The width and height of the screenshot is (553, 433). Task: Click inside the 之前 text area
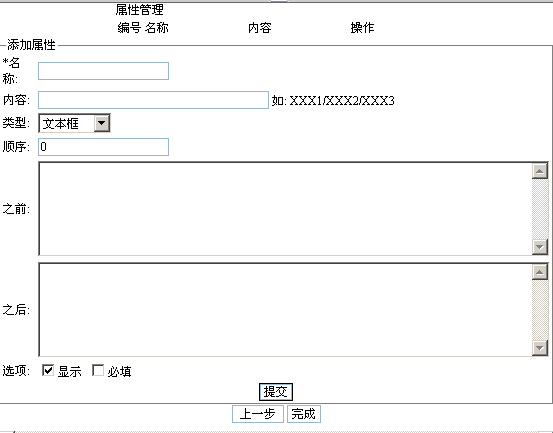[x=285, y=209]
